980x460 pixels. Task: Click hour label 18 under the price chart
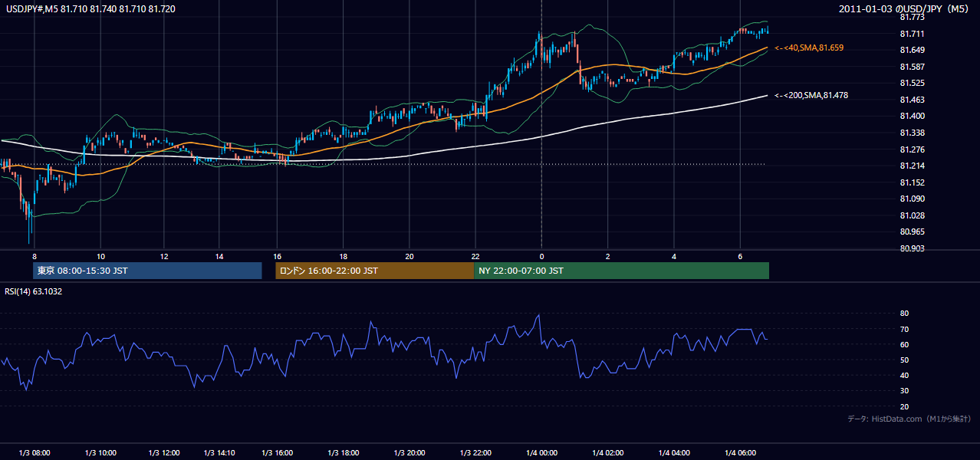pyautogui.click(x=344, y=256)
